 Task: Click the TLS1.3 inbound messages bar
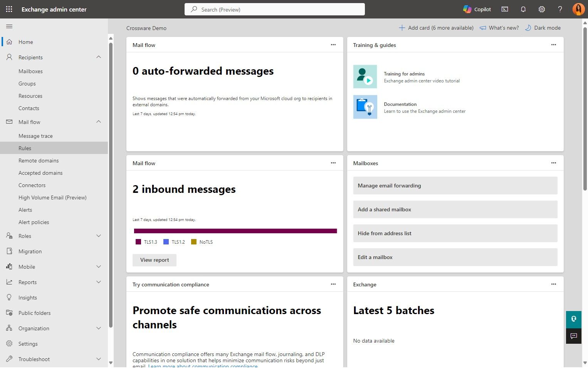coord(235,231)
